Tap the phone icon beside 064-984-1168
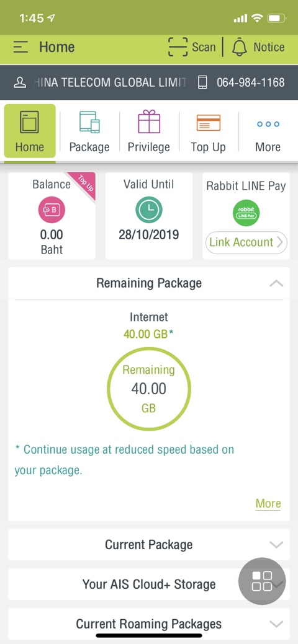Screen dimensions: 298x644 202,82
